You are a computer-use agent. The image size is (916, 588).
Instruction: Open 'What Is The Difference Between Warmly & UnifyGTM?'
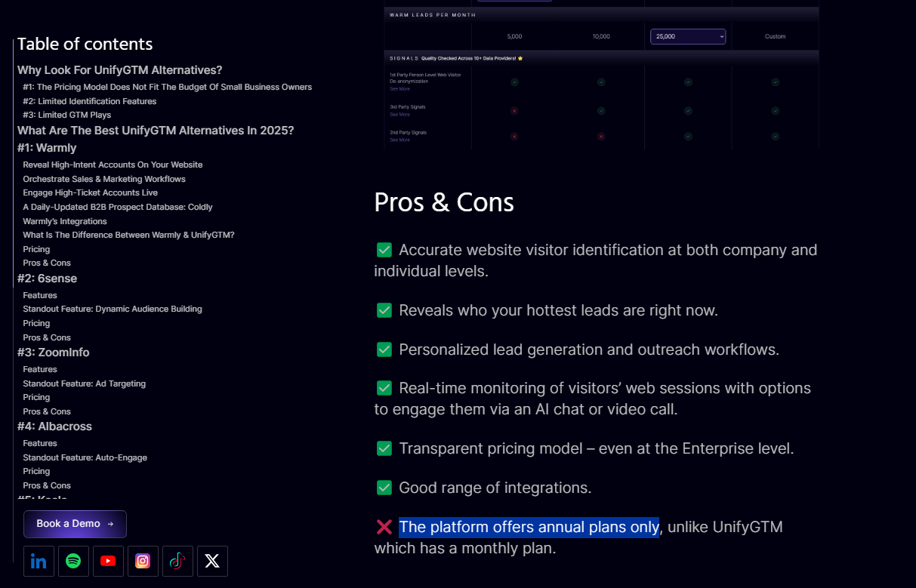[x=128, y=235]
